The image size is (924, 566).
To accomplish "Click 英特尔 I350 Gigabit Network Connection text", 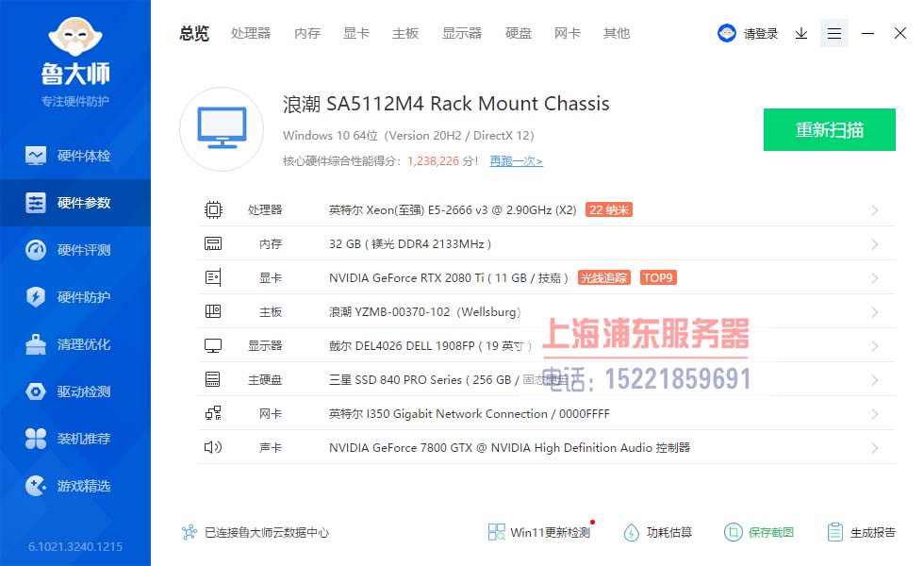I will (470, 414).
